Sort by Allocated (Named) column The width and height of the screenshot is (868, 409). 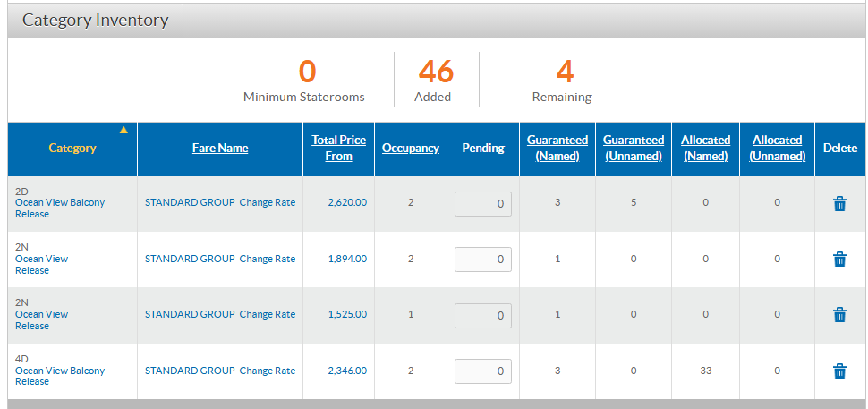point(705,148)
